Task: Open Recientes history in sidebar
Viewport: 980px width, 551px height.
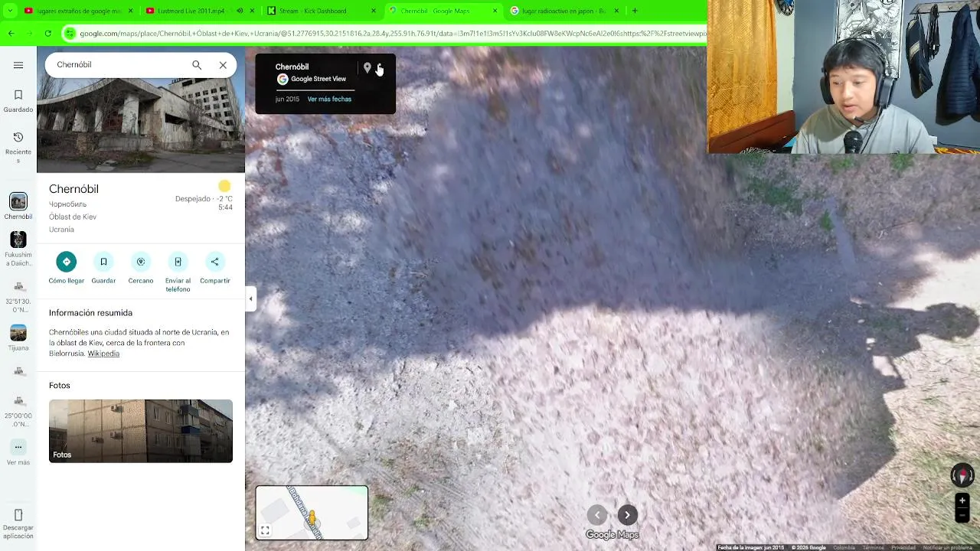Action: [18, 147]
